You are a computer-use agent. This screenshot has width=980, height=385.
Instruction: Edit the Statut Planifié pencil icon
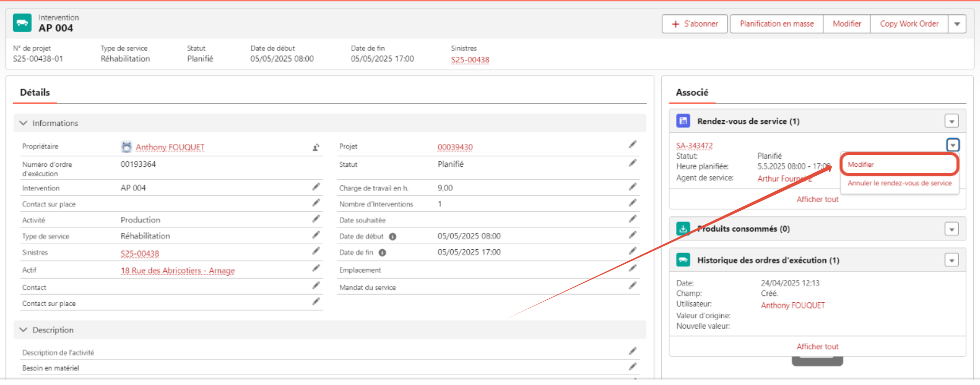tap(632, 163)
